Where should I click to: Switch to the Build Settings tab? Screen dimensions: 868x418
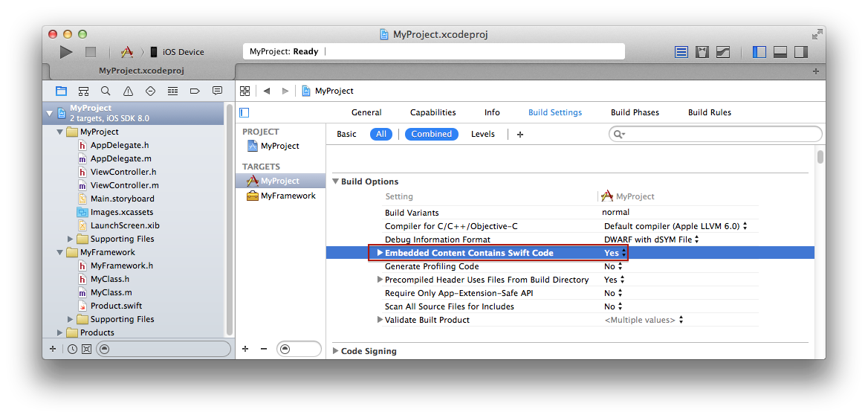[555, 112]
